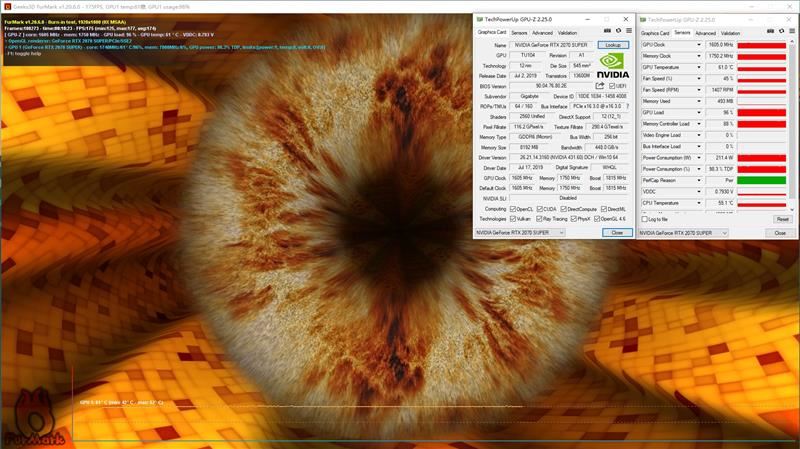Open the Bus Interface Load dropdown

pos(699,146)
